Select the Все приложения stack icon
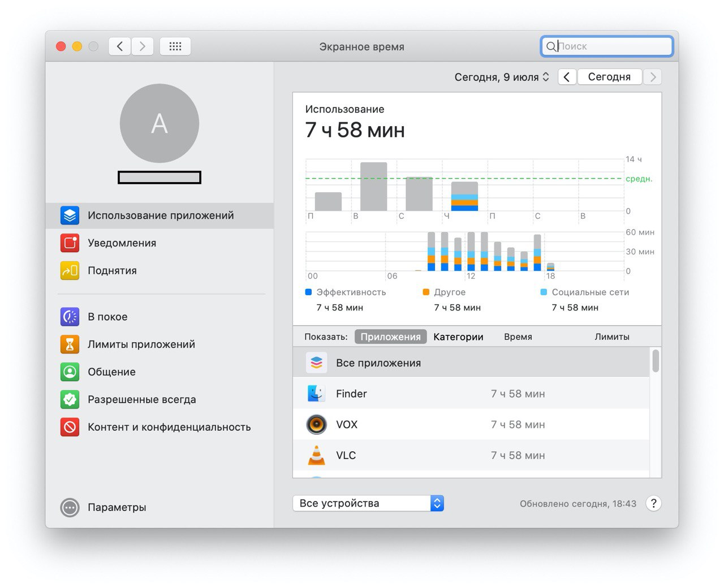This screenshot has width=724, height=588. click(316, 363)
